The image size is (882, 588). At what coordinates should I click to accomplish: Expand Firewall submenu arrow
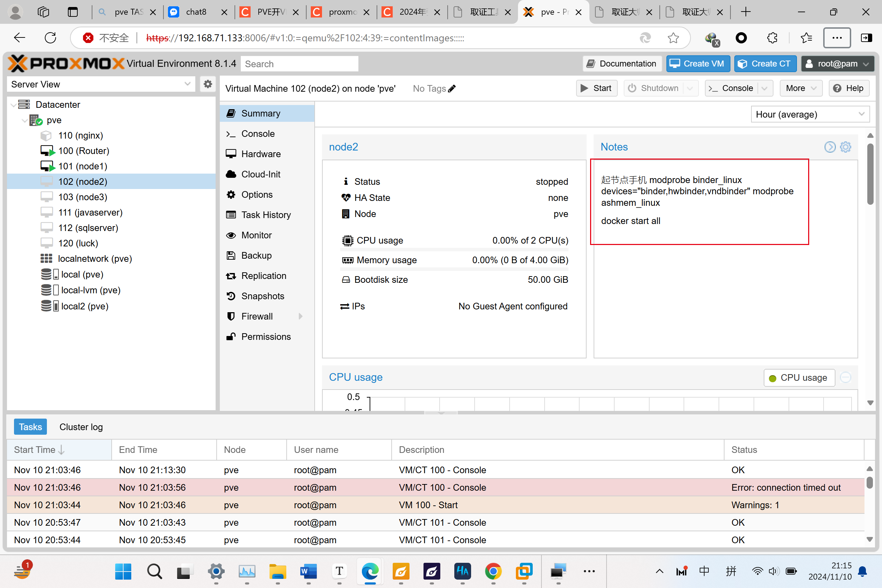pos(300,316)
